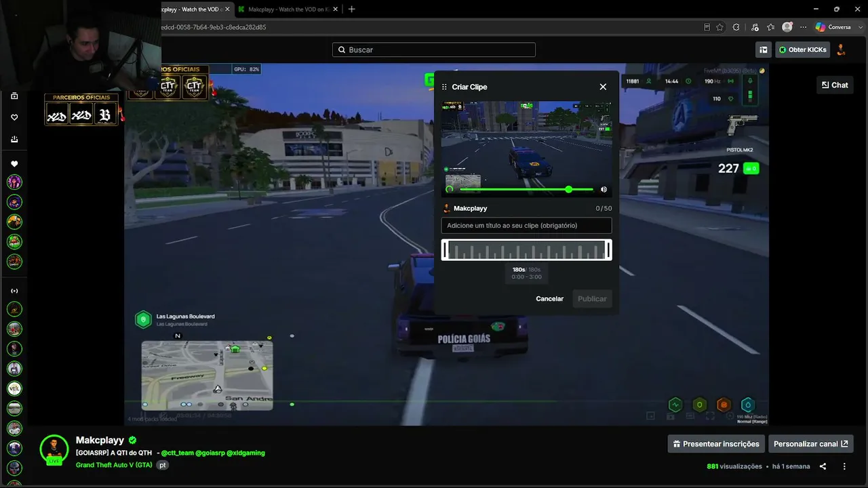Bookmark this page with the star icon

[x=720, y=27]
